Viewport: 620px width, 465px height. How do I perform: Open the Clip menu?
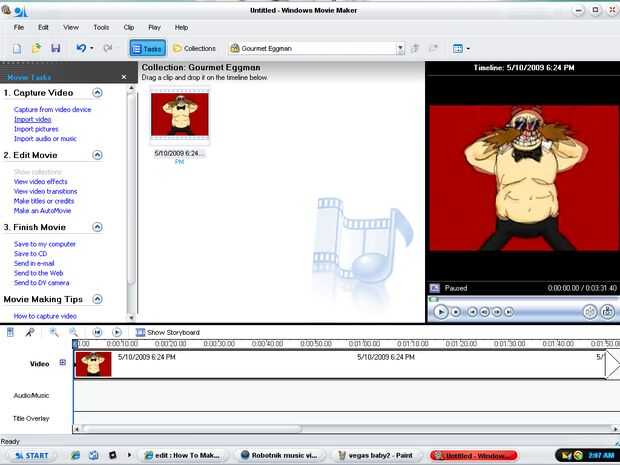pos(129,27)
